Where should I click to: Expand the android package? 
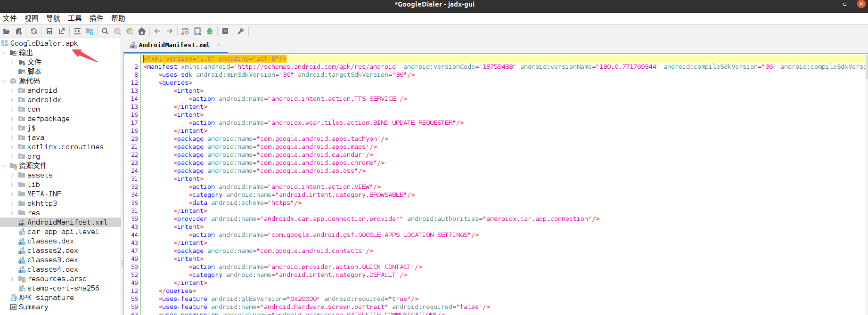click(12, 90)
